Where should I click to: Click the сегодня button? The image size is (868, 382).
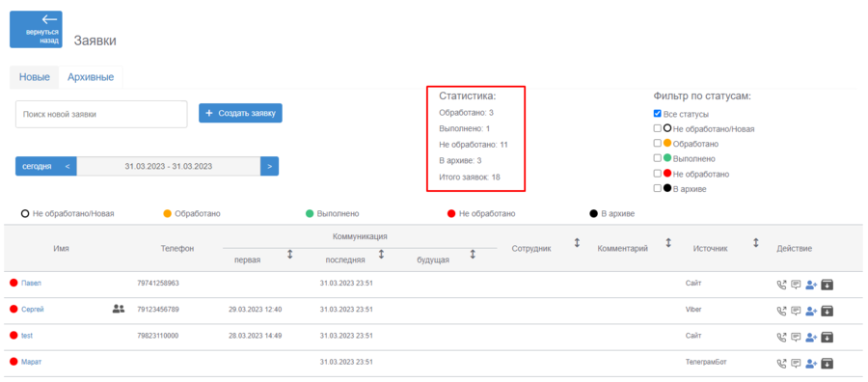point(37,166)
